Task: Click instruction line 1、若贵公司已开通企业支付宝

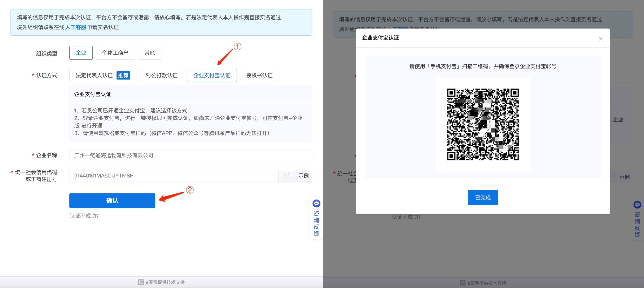Action: point(131,110)
